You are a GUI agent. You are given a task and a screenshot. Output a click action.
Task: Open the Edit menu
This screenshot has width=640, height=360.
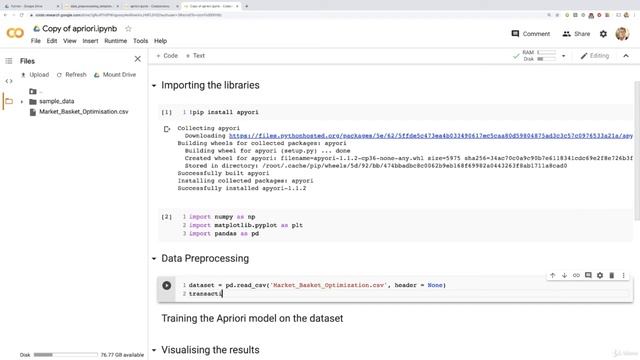tap(52, 41)
